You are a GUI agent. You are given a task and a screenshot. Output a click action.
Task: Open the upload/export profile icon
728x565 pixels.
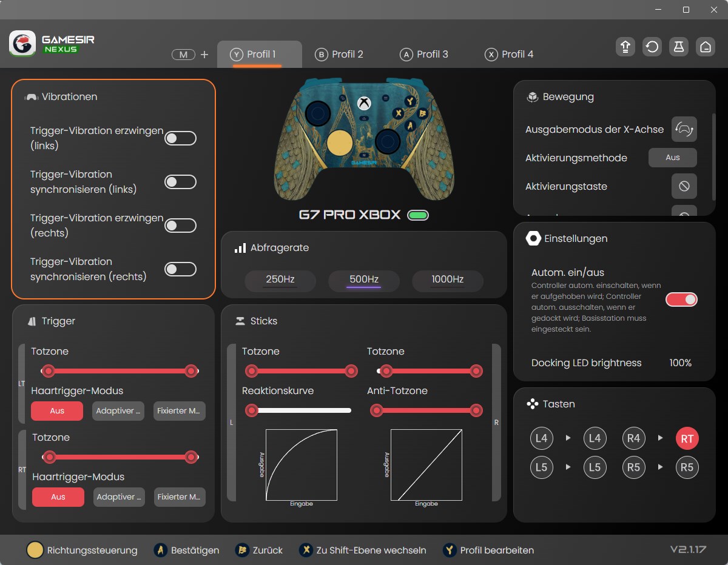pos(625,47)
